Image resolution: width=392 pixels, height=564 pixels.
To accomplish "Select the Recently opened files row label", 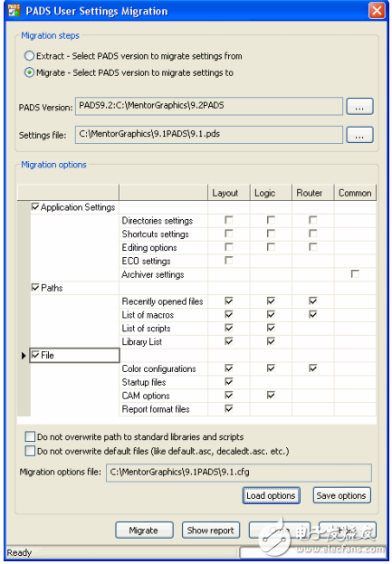I will (x=162, y=301).
